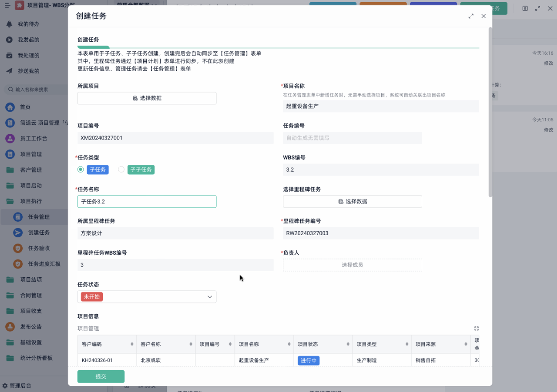Expand the 项目收支 folder
The image size is (557, 392).
click(x=30, y=311)
